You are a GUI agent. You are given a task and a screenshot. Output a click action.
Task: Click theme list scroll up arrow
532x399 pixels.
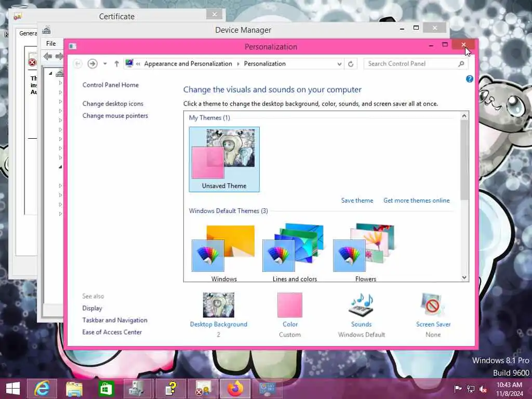click(x=464, y=116)
